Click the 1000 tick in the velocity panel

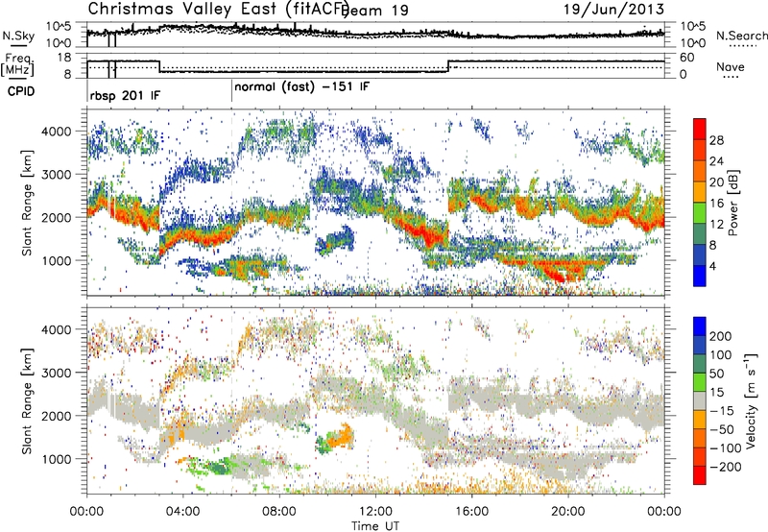tap(59, 459)
